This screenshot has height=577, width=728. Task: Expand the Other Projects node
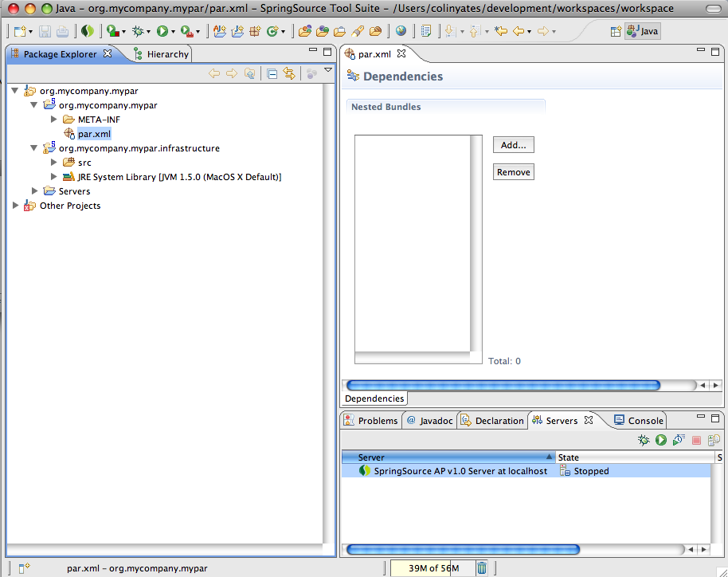(x=15, y=206)
